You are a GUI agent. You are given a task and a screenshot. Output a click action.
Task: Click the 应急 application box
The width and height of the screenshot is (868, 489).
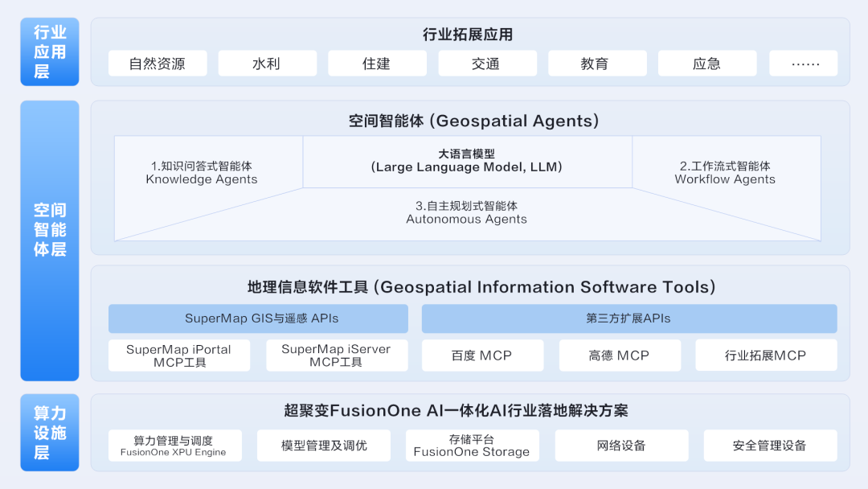point(706,64)
